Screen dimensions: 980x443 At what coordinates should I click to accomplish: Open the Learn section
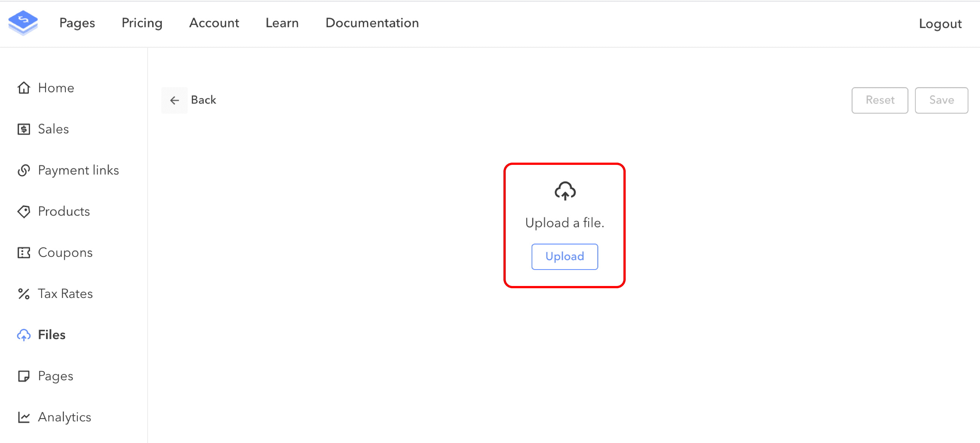coord(282,23)
